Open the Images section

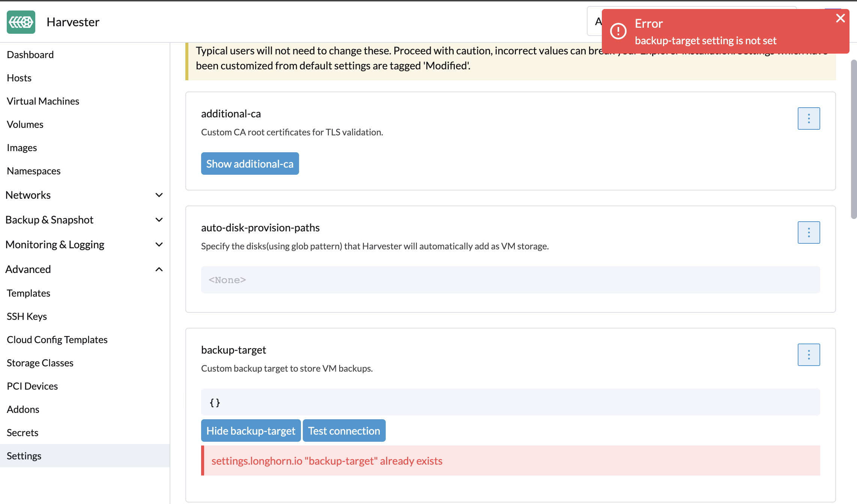click(22, 147)
